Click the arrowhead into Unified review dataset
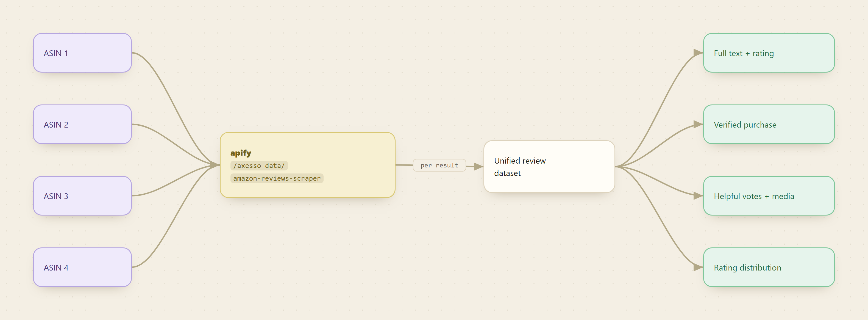868x320 pixels. point(478,166)
